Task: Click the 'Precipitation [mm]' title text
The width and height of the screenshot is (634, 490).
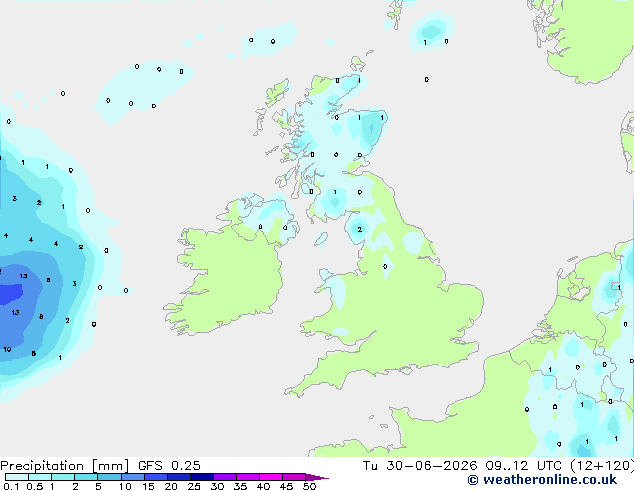Action: pos(65,466)
